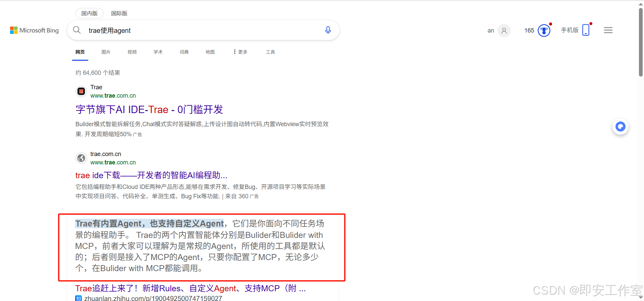The height and width of the screenshot is (301, 644).
Task: Click the zhuanlan.zhihu.com URL
Action: click(x=153, y=298)
